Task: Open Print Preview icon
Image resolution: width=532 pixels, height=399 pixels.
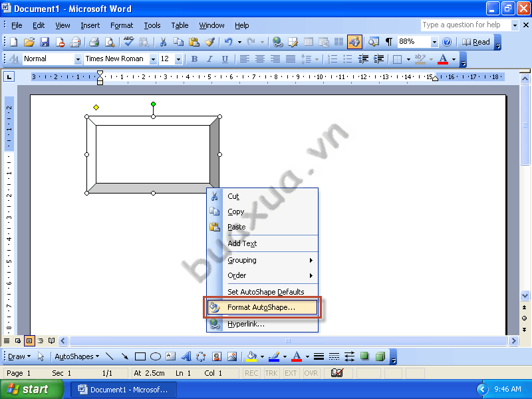Action: click(x=110, y=42)
